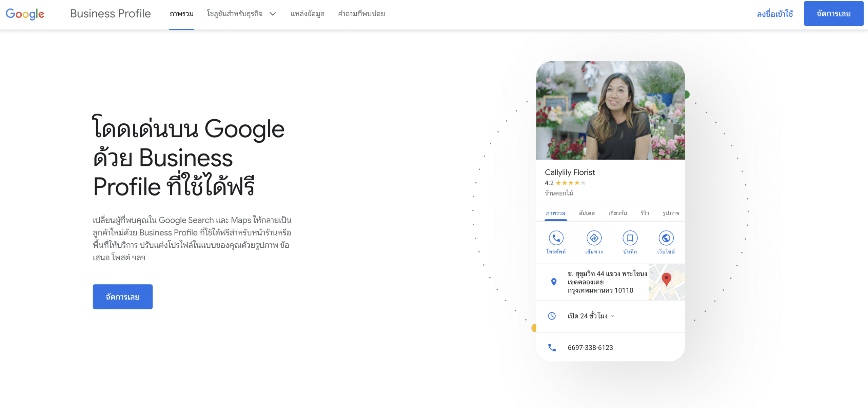The height and width of the screenshot is (408, 868).
Task: Click the จัดการเลย button in header
Action: (833, 14)
